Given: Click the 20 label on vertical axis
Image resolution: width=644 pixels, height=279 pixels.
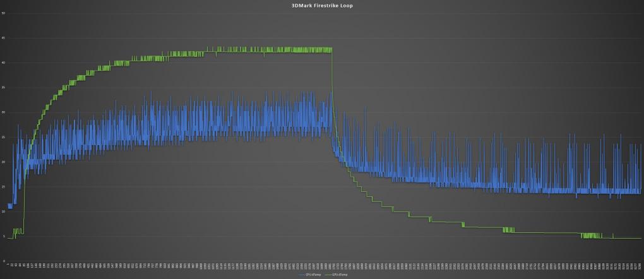Looking at the screenshot, I should pos(3,162).
